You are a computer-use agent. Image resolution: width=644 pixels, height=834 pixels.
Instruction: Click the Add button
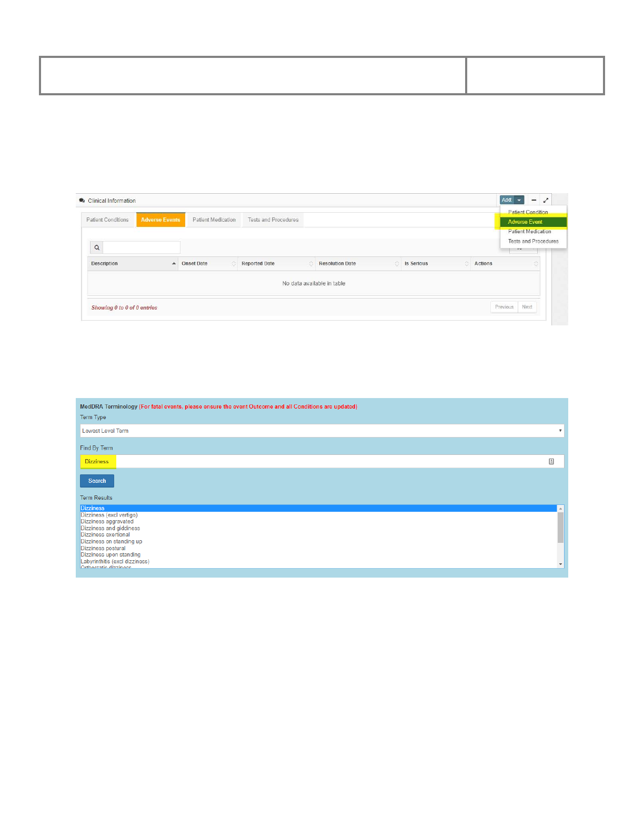(507, 200)
